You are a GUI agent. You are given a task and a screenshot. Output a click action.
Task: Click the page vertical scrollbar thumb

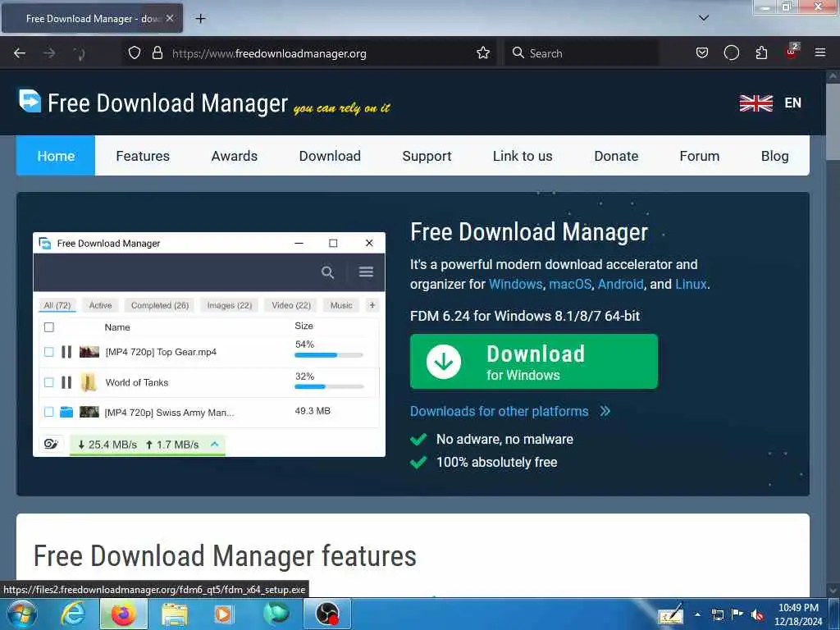pyautogui.click(x=833, y=122)
